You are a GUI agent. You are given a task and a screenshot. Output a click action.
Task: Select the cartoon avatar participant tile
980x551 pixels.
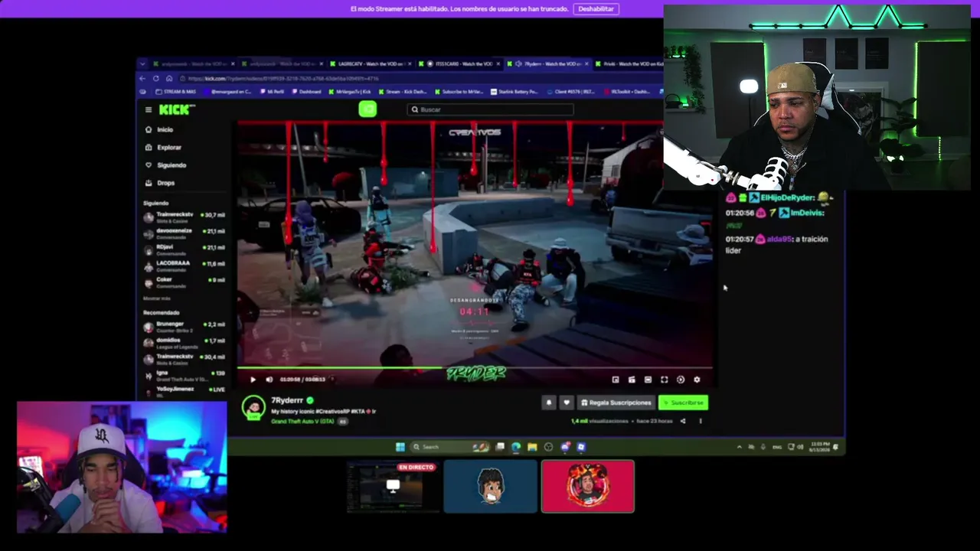coord(490,487)
